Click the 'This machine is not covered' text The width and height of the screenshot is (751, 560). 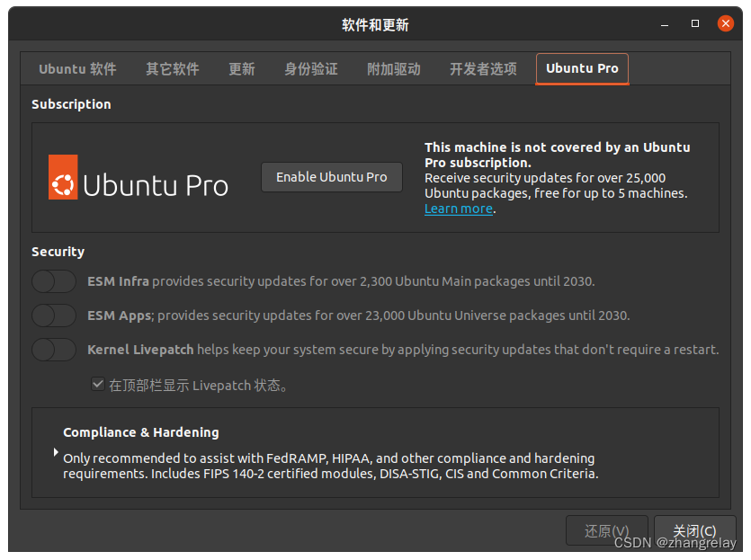pos(557,156)
